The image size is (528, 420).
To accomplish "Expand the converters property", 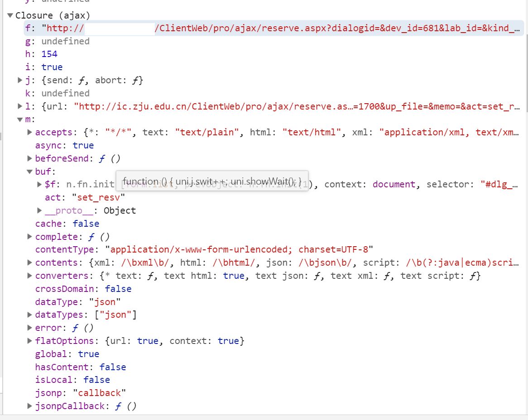I will (30, 276).
